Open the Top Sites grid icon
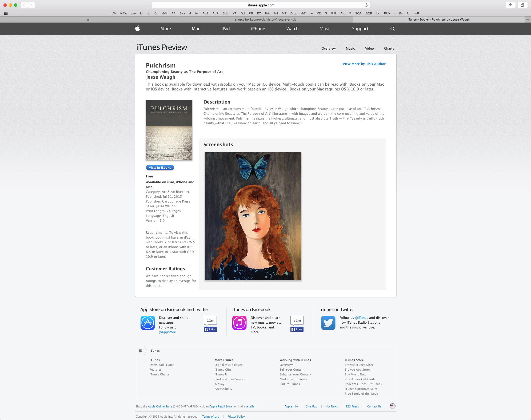The width and height of the screenshot is (531, 420). [6, 13]
